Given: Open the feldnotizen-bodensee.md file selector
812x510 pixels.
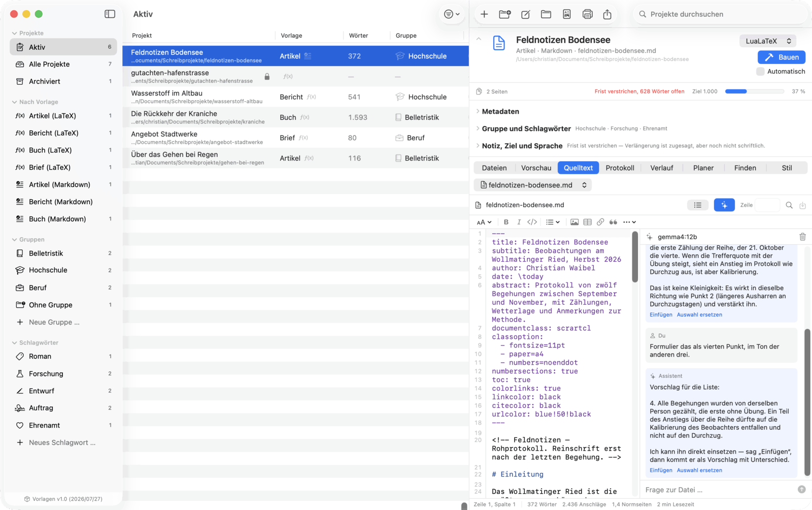Looking at the screenshot, I should (x=532, y=185).
